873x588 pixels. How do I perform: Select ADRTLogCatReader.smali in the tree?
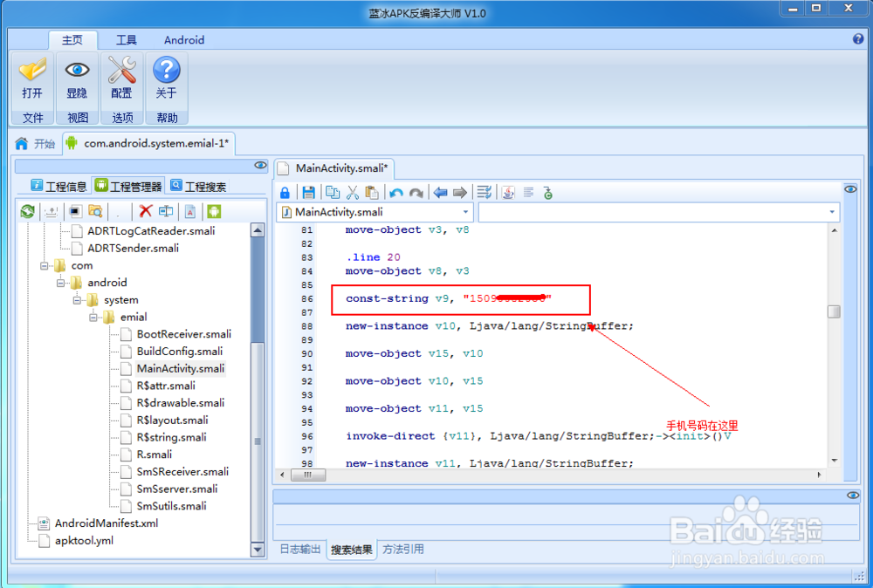coord(151,231)
